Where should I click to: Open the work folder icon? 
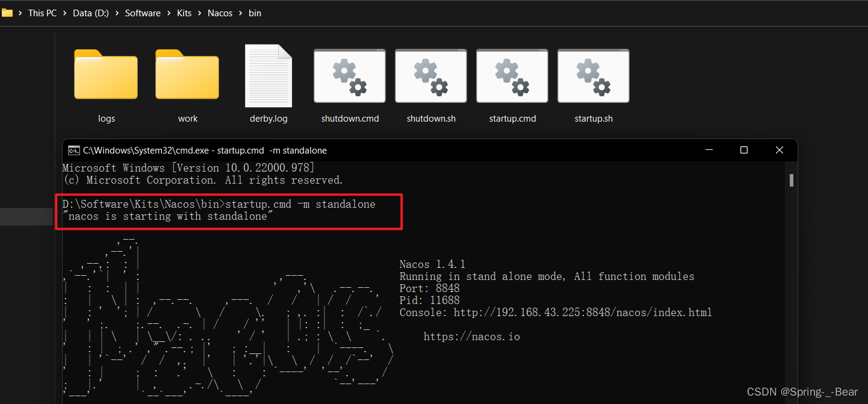point(187,74)
